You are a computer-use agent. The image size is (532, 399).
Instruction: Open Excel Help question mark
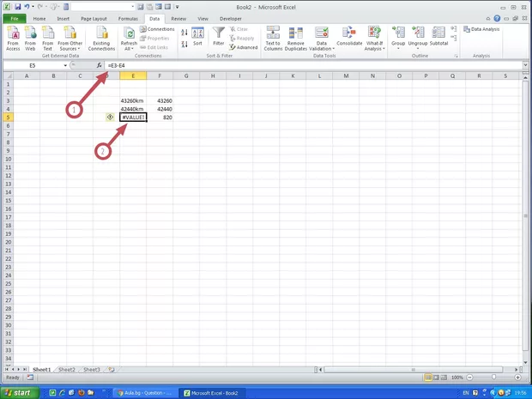497,19
